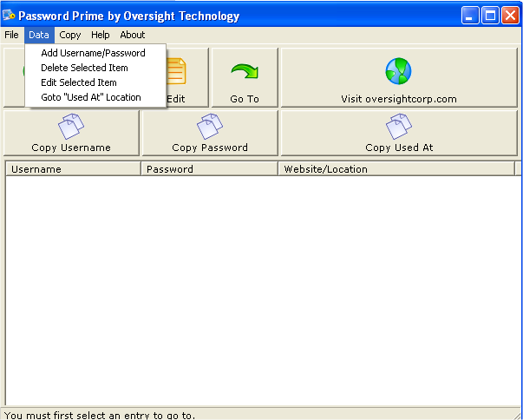Click the Password Prime title bar icon
The height and width of the screenshot is (420, 523).
point(9,16)
